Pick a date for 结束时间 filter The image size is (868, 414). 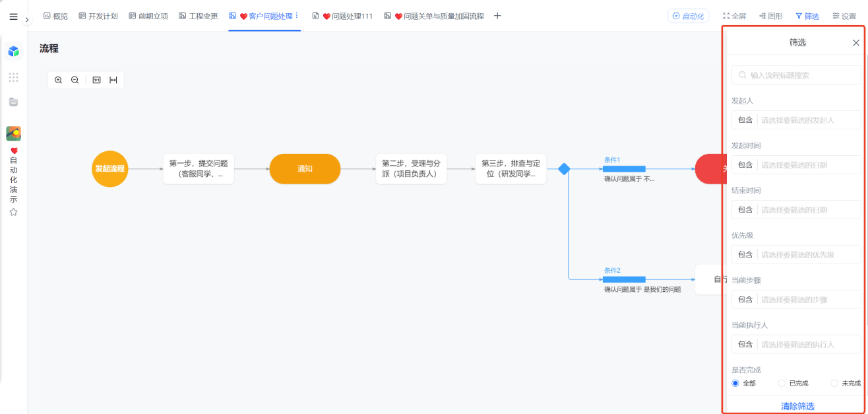pyautogui.click(x=811, y=210)
